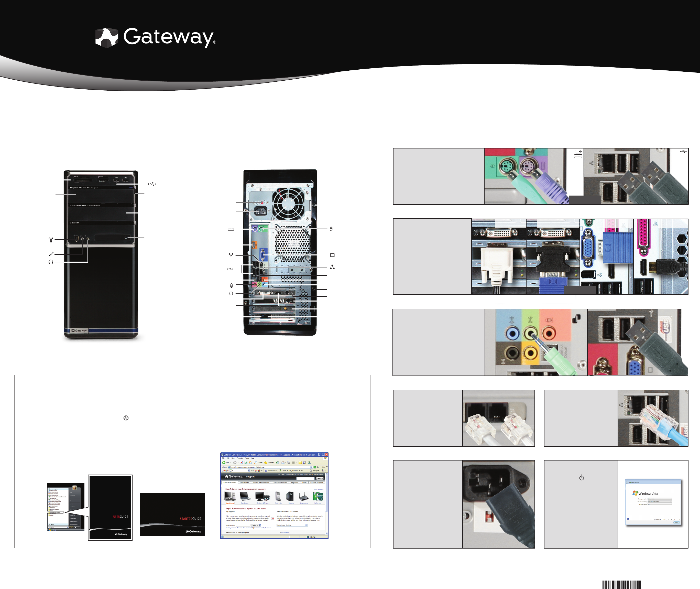Click the USB symbol beside the front panel
Image resolution: width=700 pixels, height=589 pixels.
tap(152, 184)
